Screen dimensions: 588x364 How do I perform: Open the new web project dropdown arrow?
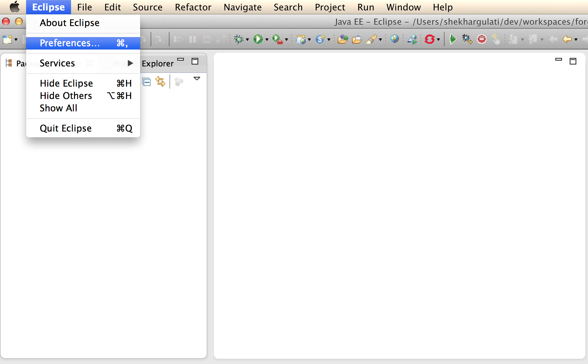pos(309,40)
